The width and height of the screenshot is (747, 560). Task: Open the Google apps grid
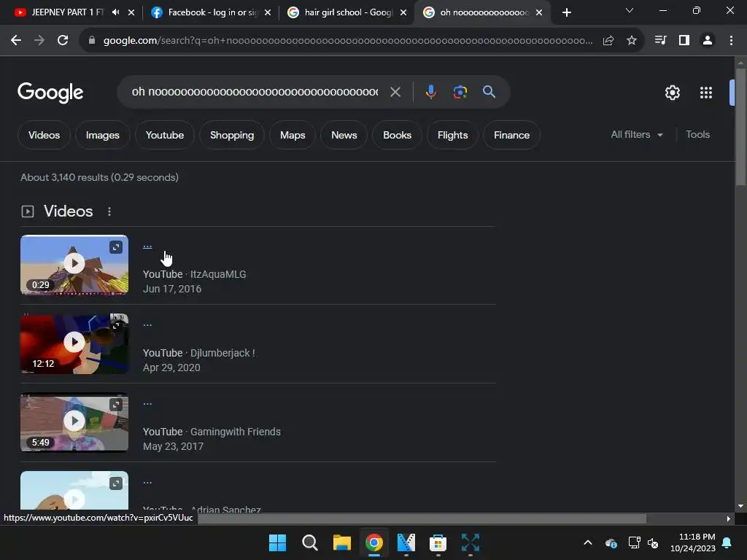[x=705, y=93]
